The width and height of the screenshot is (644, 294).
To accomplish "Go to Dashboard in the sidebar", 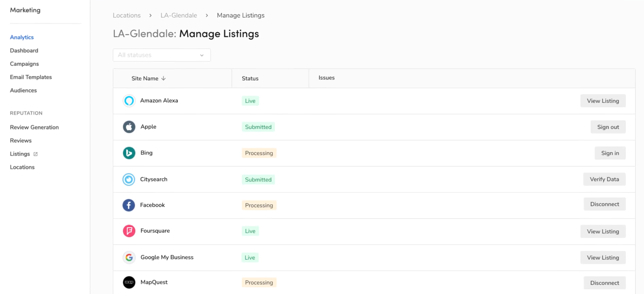I will click(x=24, y=51).
